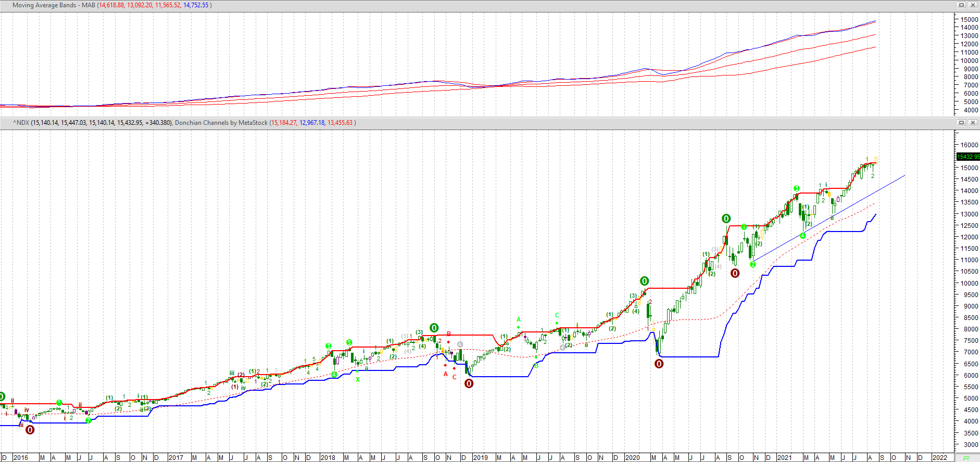
Task: Select the red wave label A on chart
Action: click(446, 374)
